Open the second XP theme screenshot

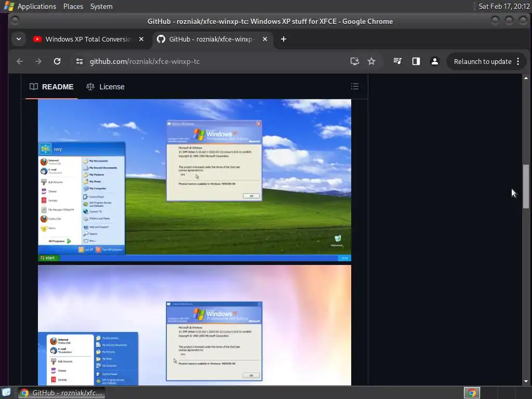[194, 325]
